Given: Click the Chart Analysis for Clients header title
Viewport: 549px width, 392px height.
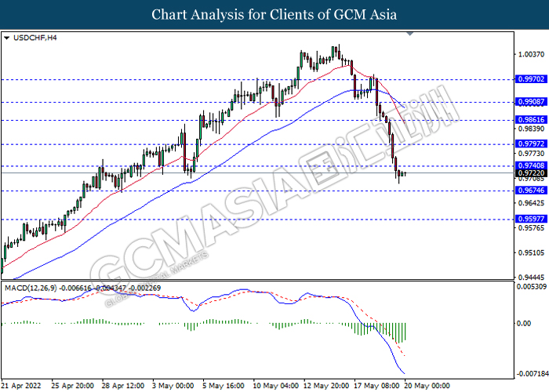Looking at the screenshot, I should 274,15.
